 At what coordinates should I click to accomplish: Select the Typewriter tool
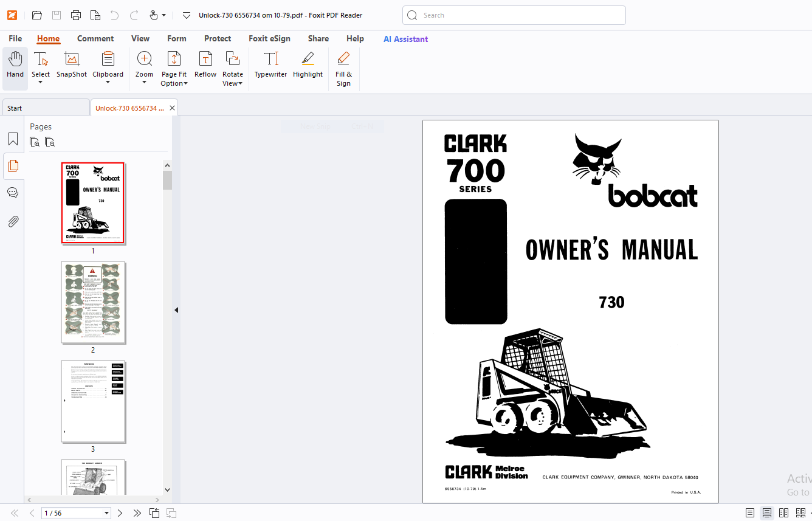point(270,66)
